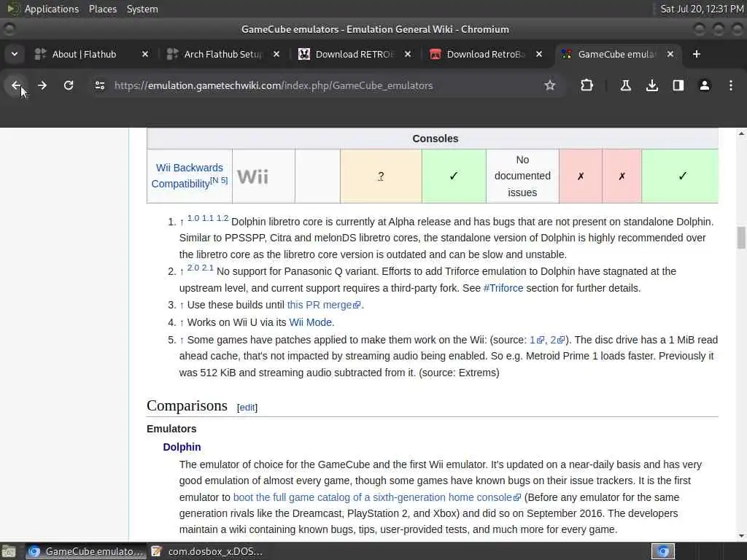Expand the tab search dropdown arrow
747x560 pixels.
[15, 54]
